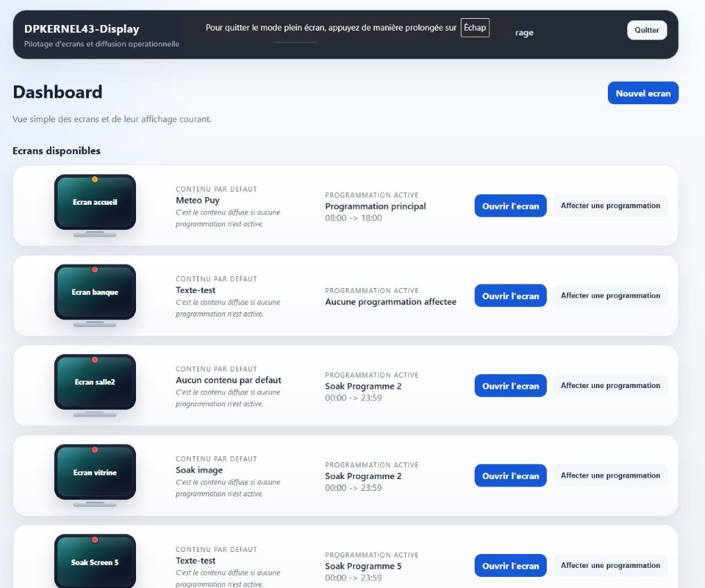
Task: Click red status dot on Ecran banque
Action: pos(95,269)
